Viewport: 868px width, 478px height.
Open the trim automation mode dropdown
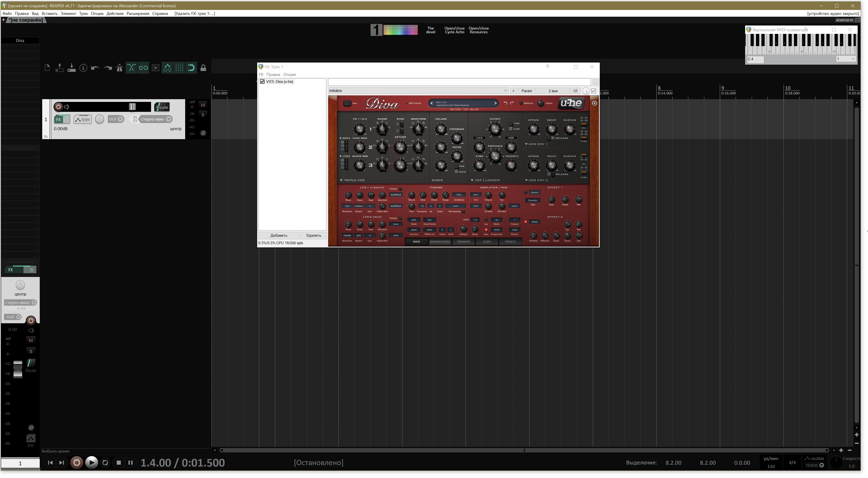(83, 120)
